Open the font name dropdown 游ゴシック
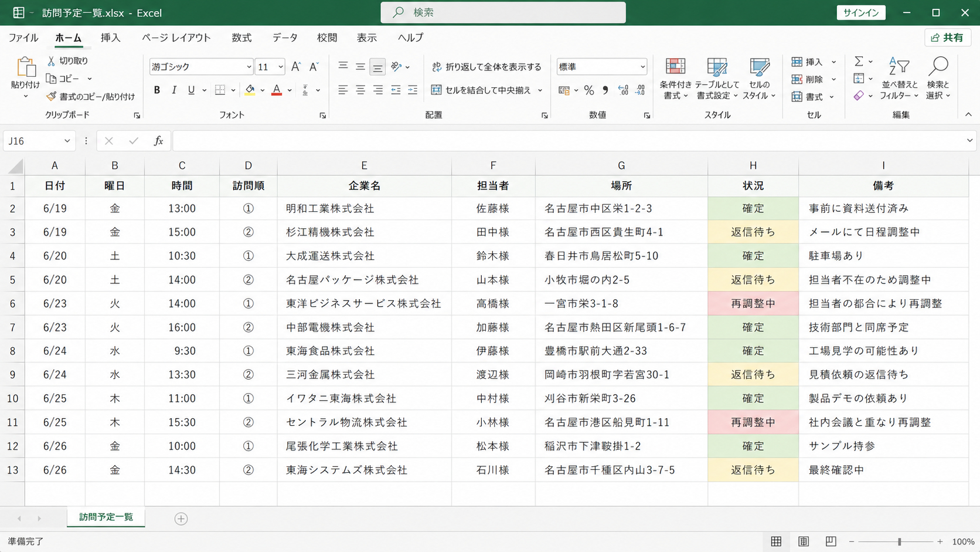Screen dimensions: 980x552 [249, 67]
